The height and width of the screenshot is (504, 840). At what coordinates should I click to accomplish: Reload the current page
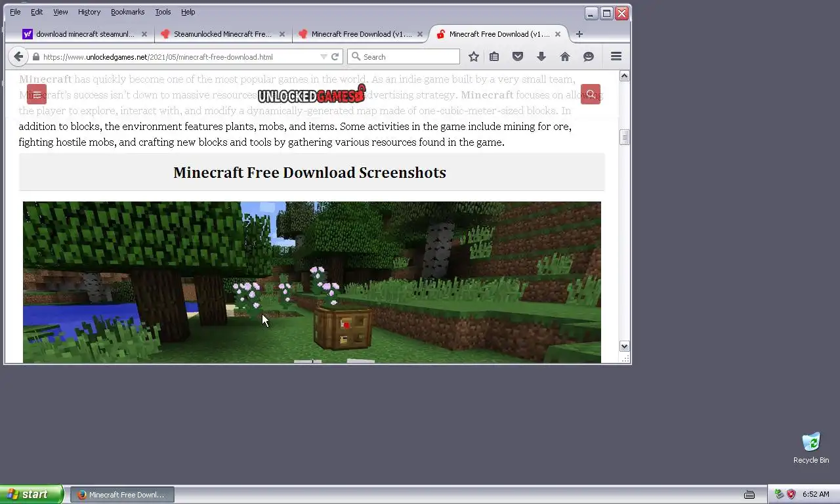coord(335,57)
